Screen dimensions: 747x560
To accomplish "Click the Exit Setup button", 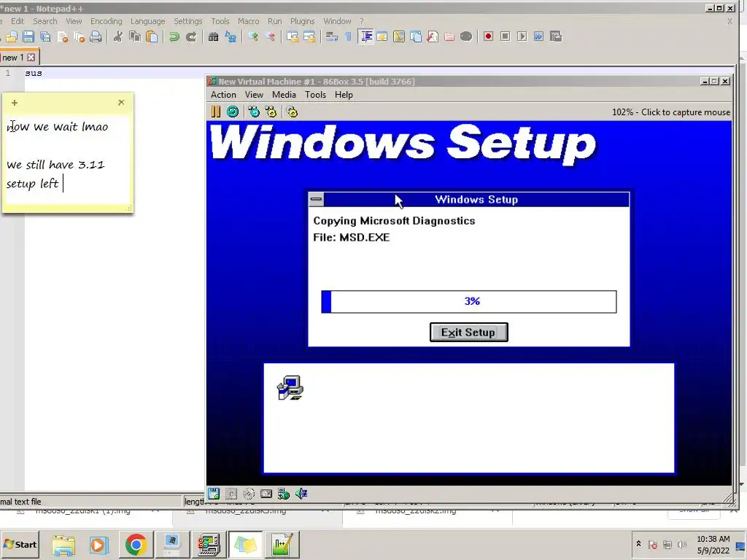I will (x=469, y=332).
